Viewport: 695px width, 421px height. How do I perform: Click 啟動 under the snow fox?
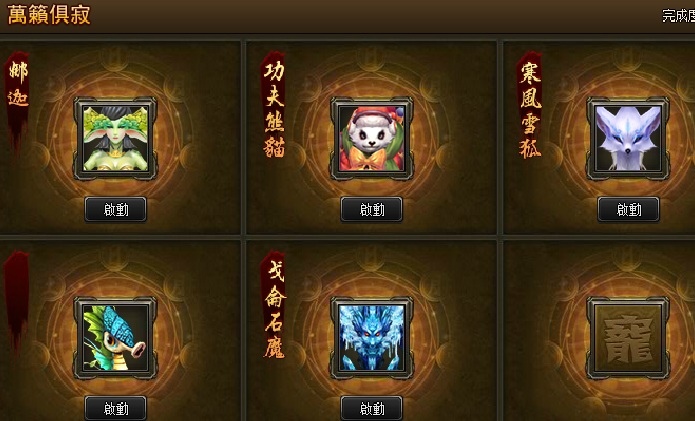pyautogui.click(x=629, y=209)
